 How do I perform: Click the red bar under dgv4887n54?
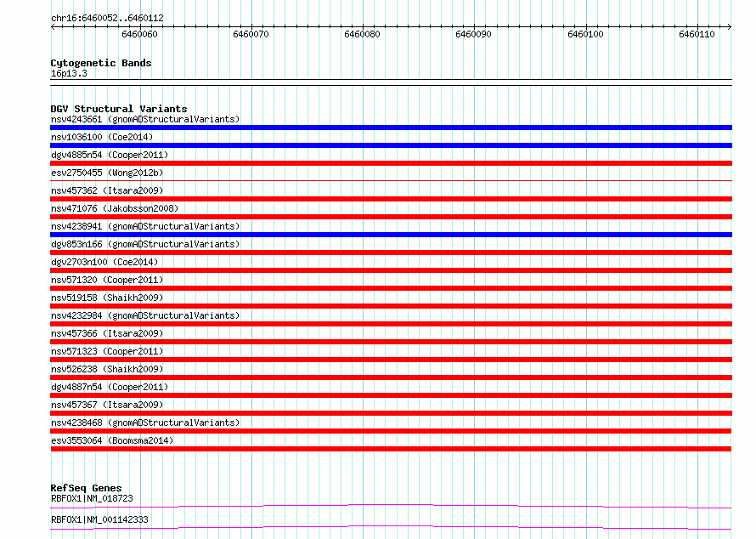391,395
